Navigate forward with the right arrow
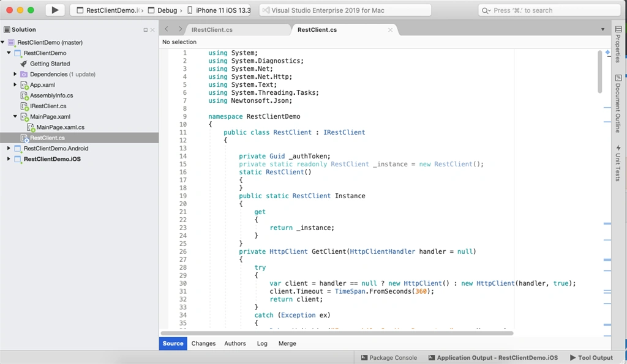 pyautogui.click(x=181, y=29)
